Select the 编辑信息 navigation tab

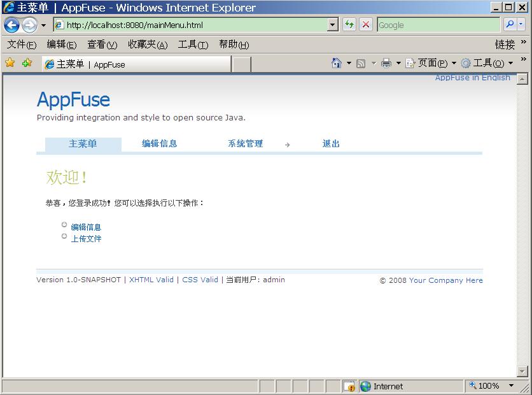click(x=160, y=144)
